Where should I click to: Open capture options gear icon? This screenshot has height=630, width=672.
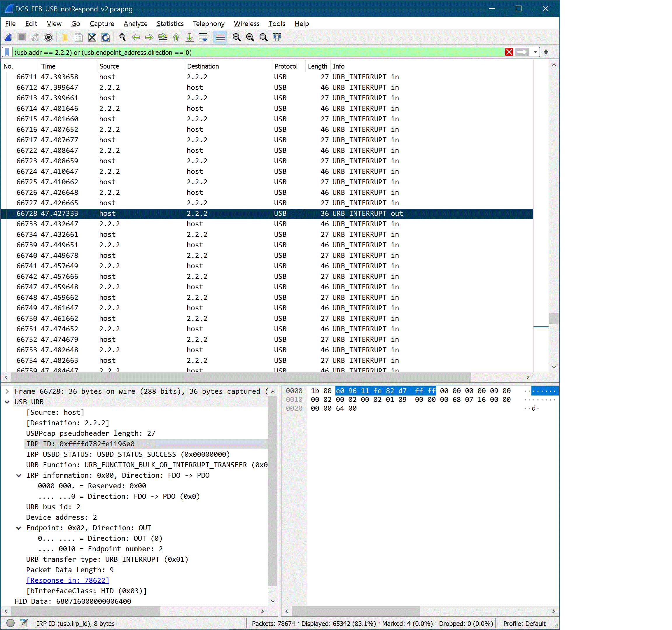pyautogui.click(x=49, y=37)
